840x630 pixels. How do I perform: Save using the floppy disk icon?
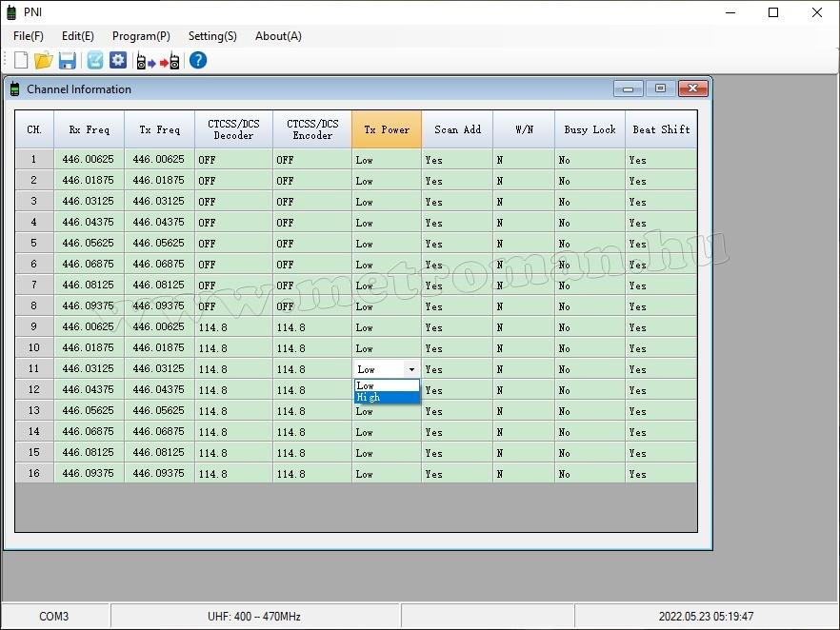click(68, 61)
